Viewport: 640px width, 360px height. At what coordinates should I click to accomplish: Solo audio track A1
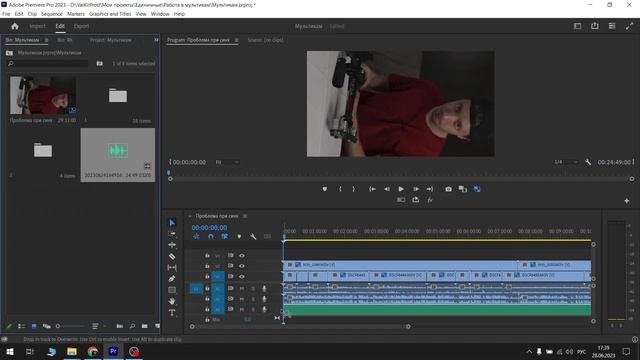click(x=253, y=289)
